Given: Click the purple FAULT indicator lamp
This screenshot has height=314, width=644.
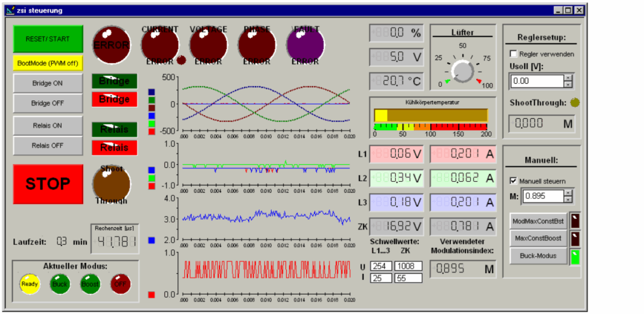Looking at the screenshot, I should tap(305, 44).
